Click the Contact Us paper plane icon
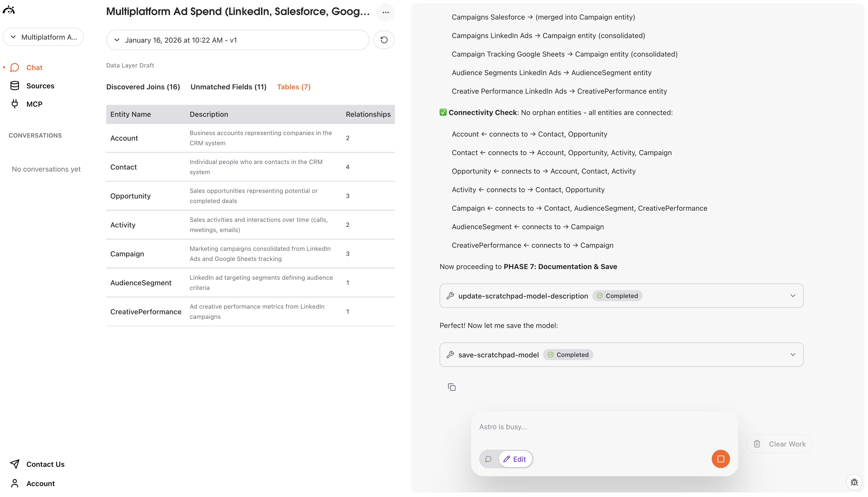 click(x=15, y=464)
